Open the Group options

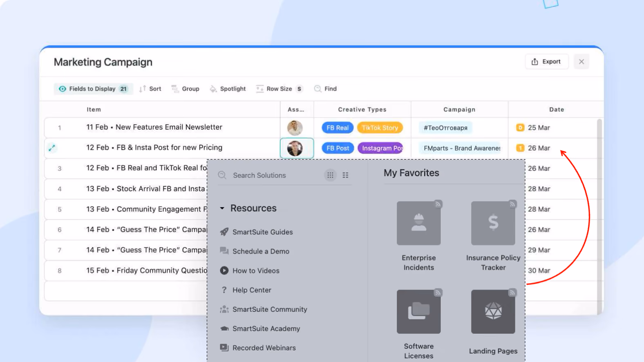coord(186,89)
